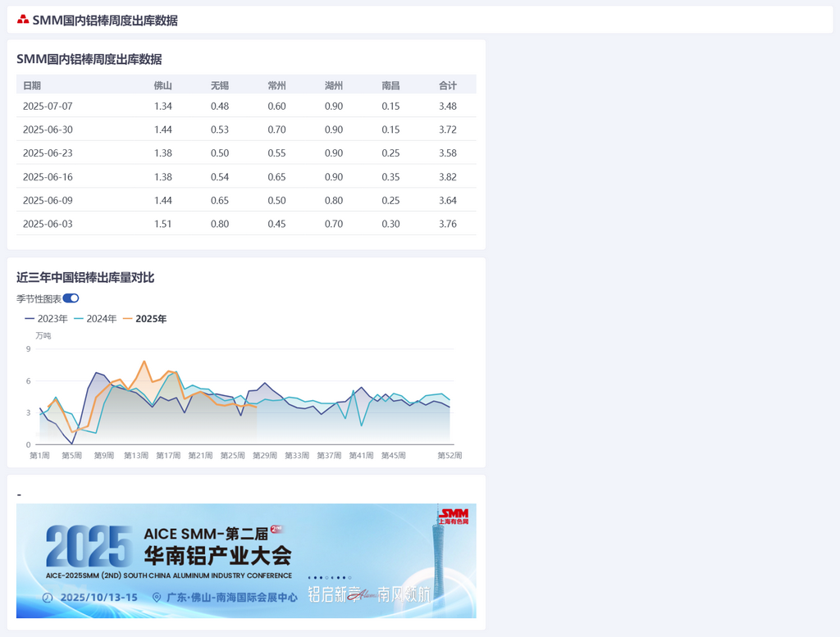This screenshot has height=637, width=840.
Task: Click the 3.82 total value
Action: [448, 176]
